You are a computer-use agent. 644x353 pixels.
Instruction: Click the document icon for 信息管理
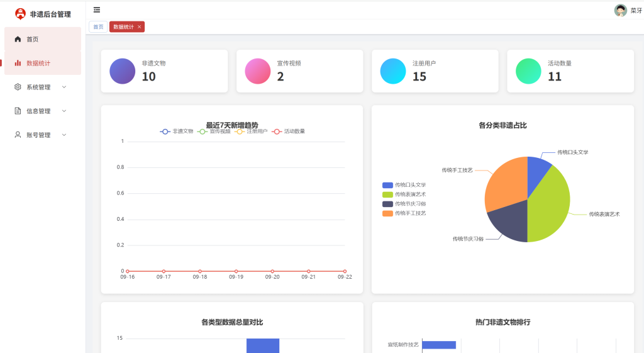click(x=18, y=111)
